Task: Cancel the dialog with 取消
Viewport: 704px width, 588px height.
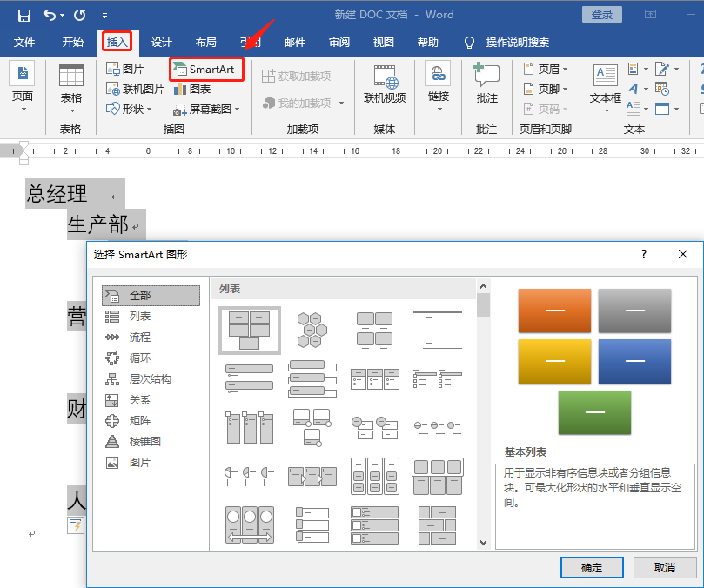Action: click(x=665, y=567)
